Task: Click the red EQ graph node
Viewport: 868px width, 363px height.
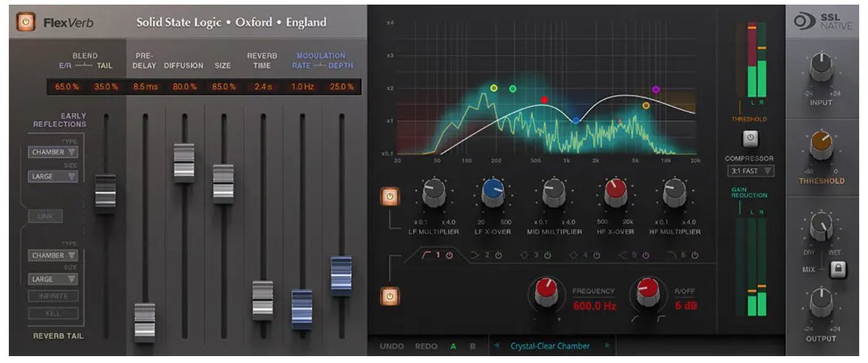Action: tap(545, 100)
